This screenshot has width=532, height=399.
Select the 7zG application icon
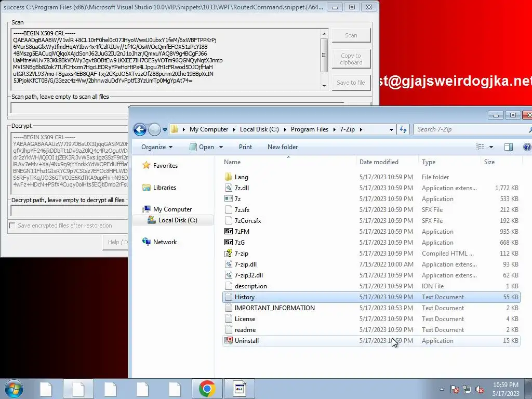pos(229,242)
